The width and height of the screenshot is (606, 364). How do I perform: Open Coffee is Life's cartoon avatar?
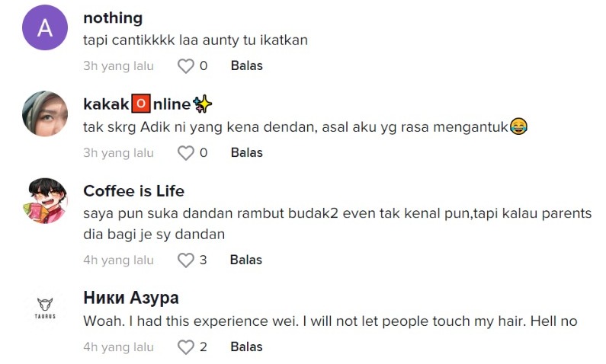[45, 201]
